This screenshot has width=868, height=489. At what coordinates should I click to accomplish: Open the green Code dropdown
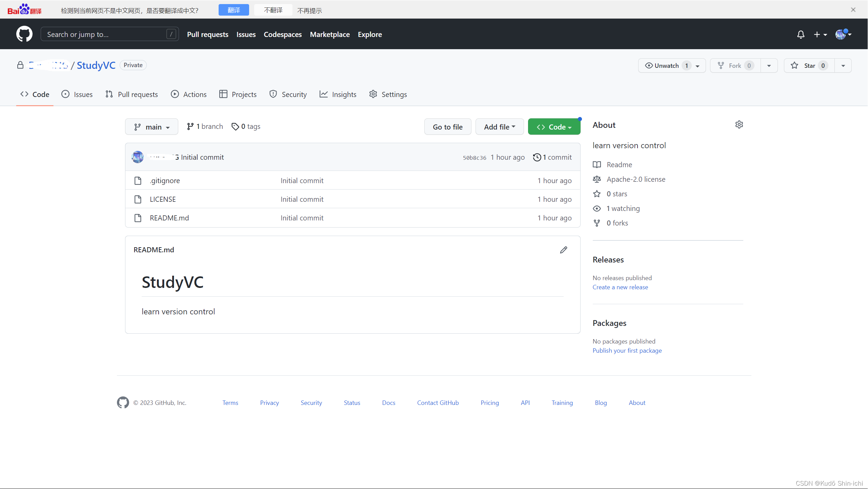point(554,127)
